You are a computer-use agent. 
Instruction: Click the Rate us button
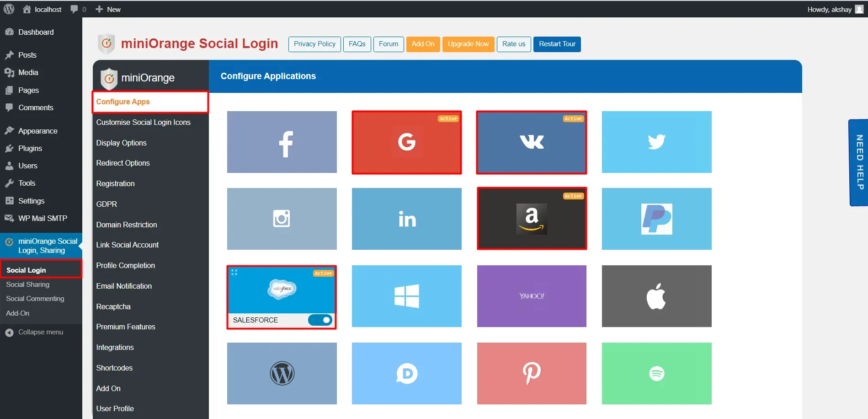(x=514, y=44)
